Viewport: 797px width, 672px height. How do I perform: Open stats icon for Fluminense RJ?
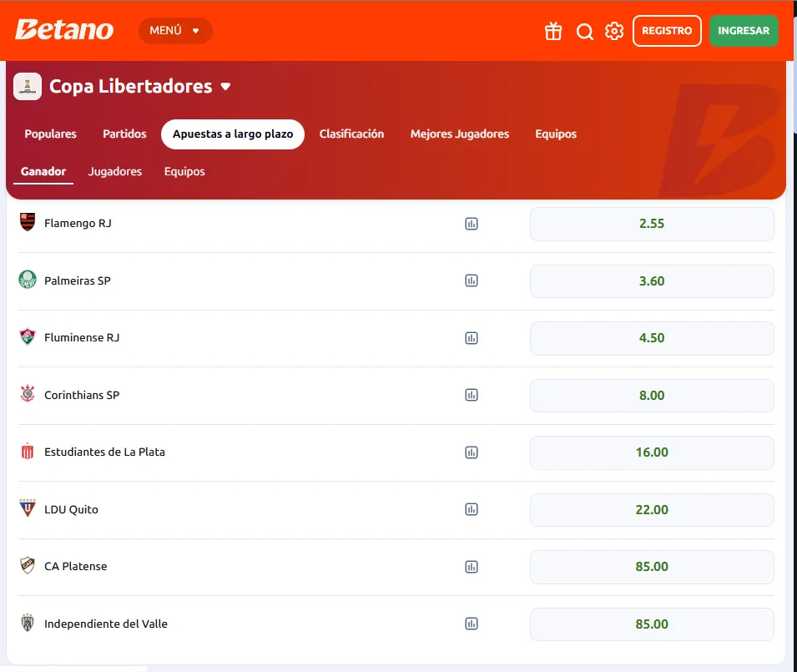click(x=472, y=338)
